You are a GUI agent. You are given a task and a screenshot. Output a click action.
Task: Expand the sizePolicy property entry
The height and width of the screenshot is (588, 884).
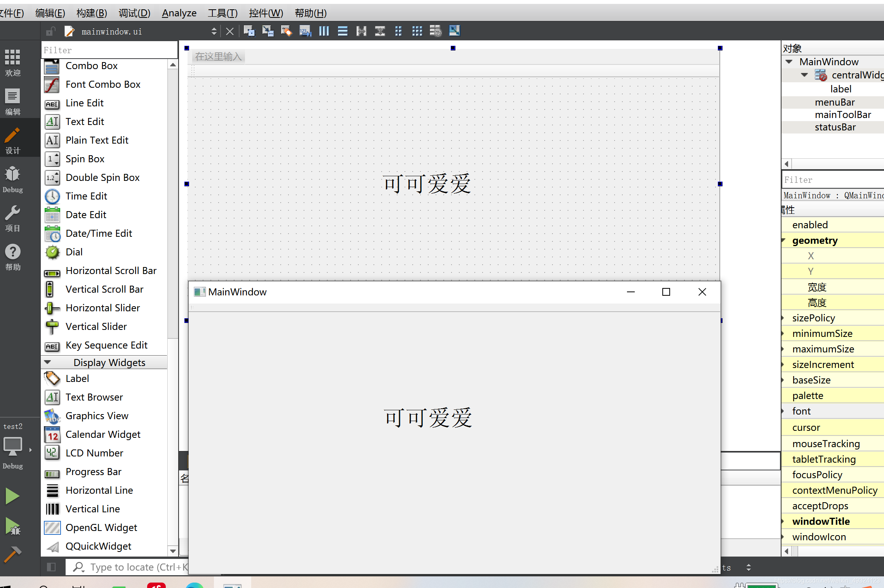[x=785, y=317]
